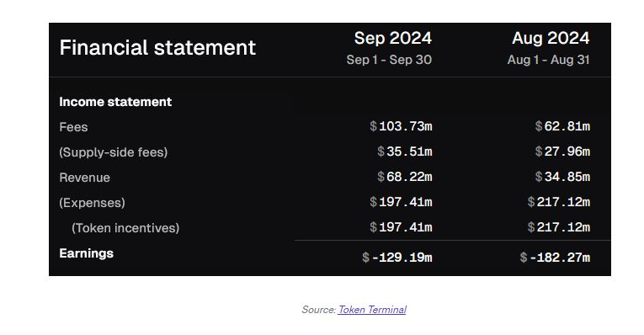This screenshot has height=335, width=644.
Task: Click the September fees value $103.73m
Action: (x=401, y=126)
